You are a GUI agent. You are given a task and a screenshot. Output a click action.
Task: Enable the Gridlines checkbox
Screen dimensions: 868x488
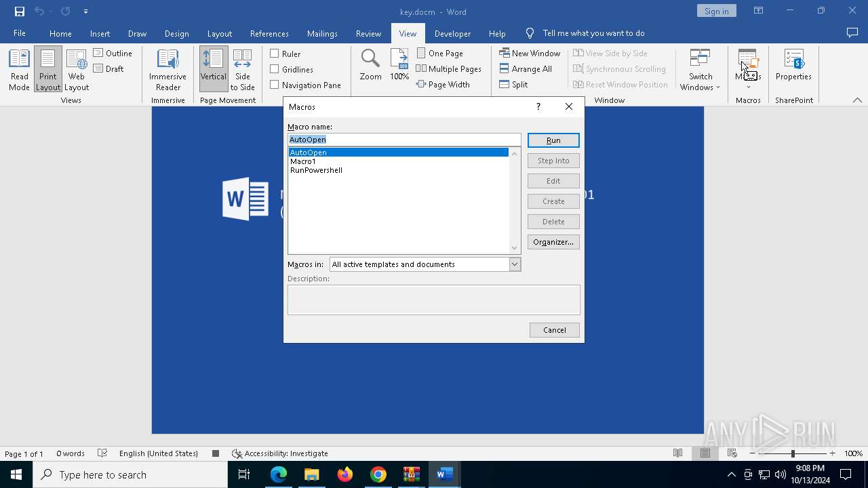click(275, 69)
